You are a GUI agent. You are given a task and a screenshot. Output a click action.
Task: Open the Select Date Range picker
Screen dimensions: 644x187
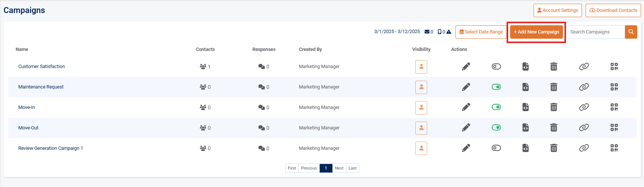pyautogui.click(x=481, y=32)
